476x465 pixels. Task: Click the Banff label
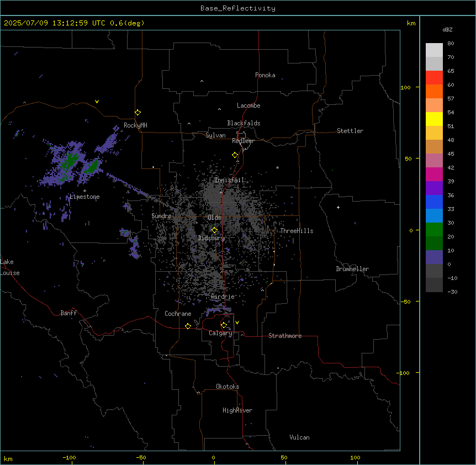coord(68,313)
